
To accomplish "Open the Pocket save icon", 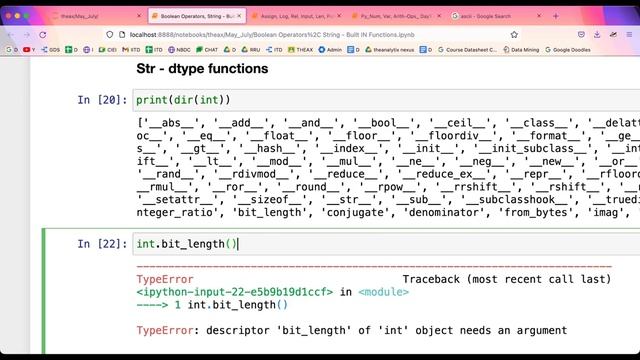I will (x=581, y=35).
